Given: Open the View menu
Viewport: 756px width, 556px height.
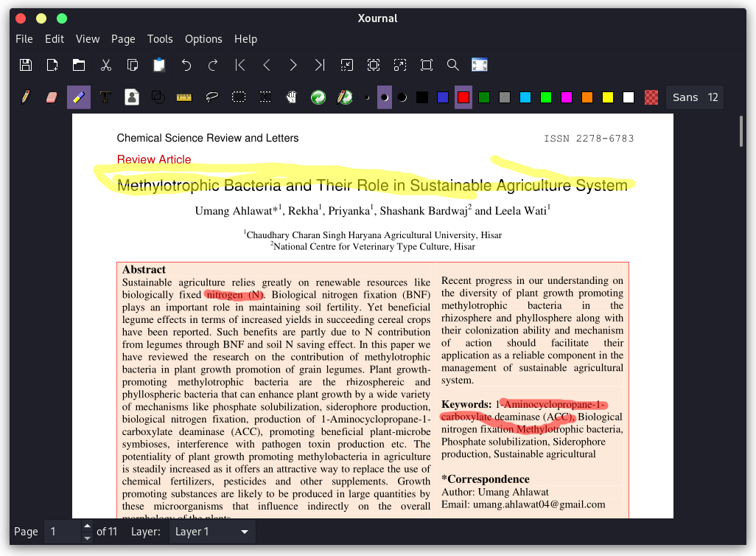Looking at the screenshot, I should tap(88, 39).
